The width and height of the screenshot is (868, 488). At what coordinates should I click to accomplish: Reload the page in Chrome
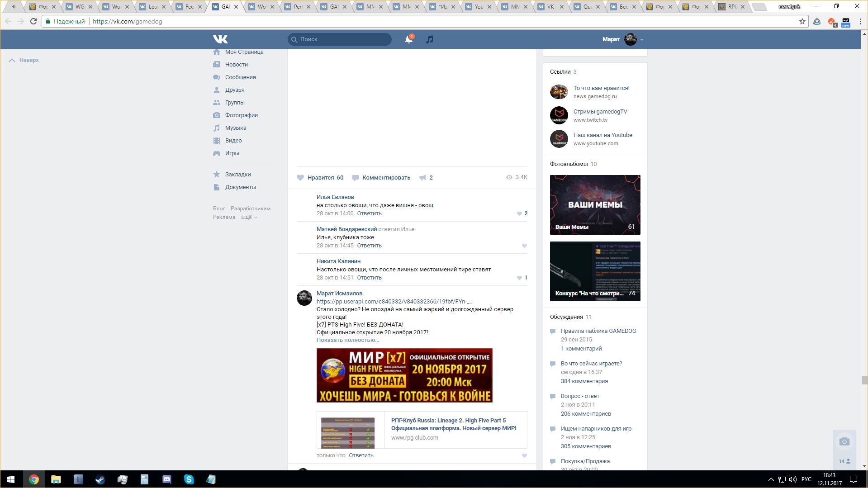pyautogui.click(x=33, y=21)
